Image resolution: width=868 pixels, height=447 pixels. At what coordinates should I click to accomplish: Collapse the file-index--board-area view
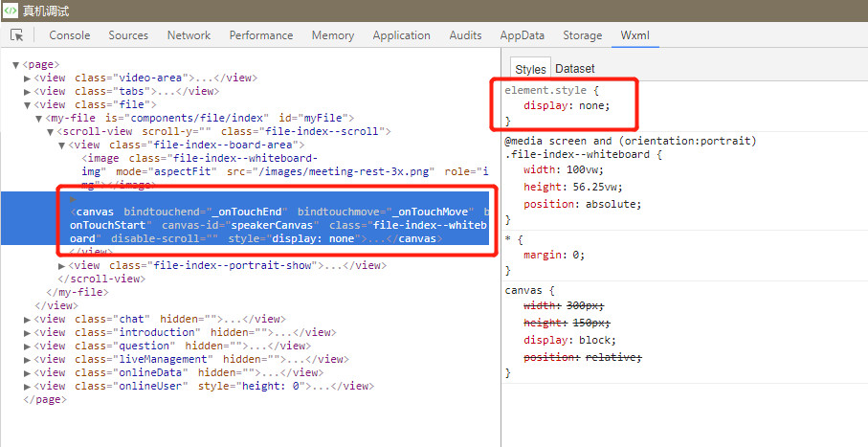point(62,145)
